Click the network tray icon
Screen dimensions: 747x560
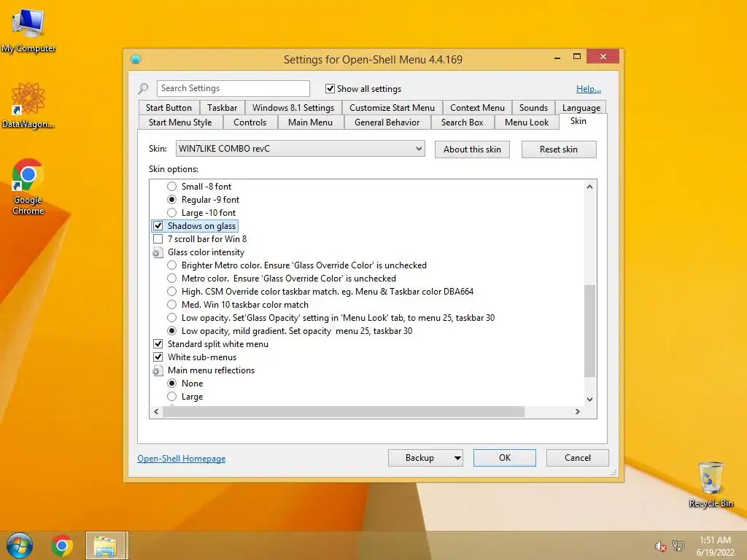(x=678, y=546)
